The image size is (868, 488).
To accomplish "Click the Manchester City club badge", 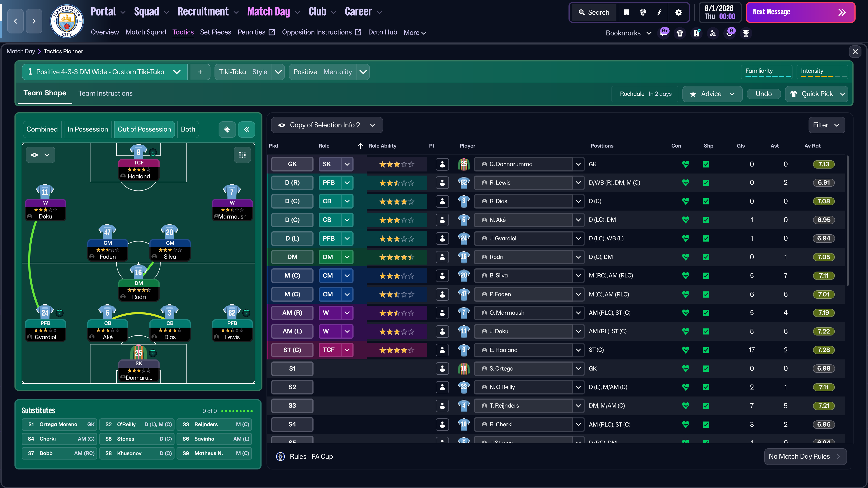I will click(x=67, y=21).
